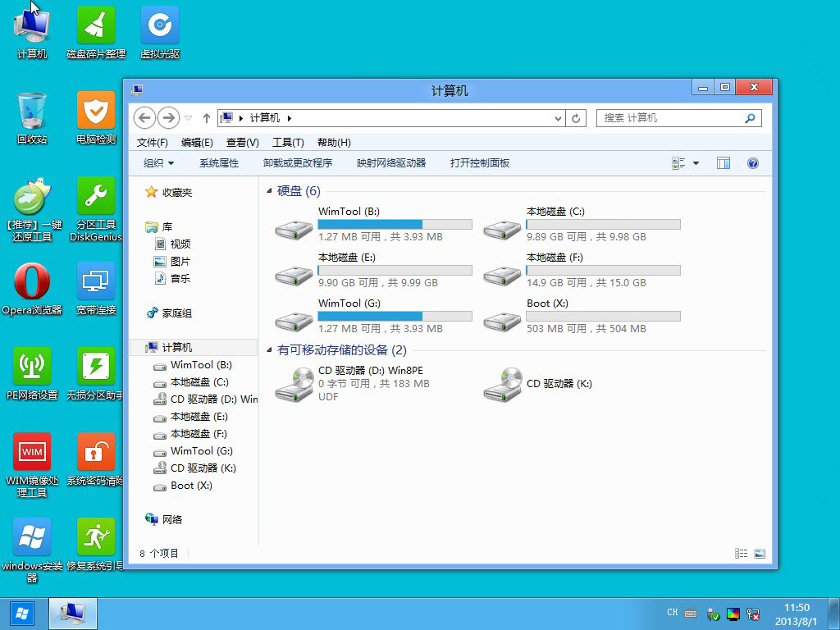
Task: Open the 计算机 desktop icon
Action: coord(32,32)
